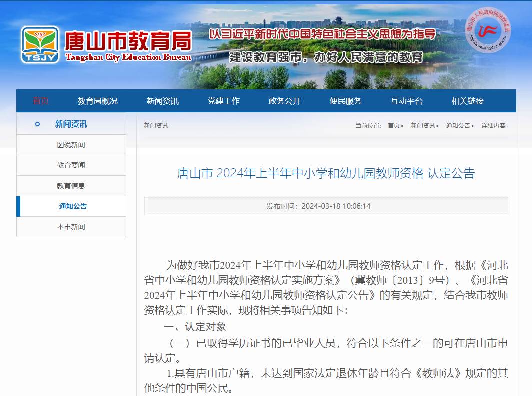
Task: Select 本市新闻 in the left sidebar
Action: point(71,227)
